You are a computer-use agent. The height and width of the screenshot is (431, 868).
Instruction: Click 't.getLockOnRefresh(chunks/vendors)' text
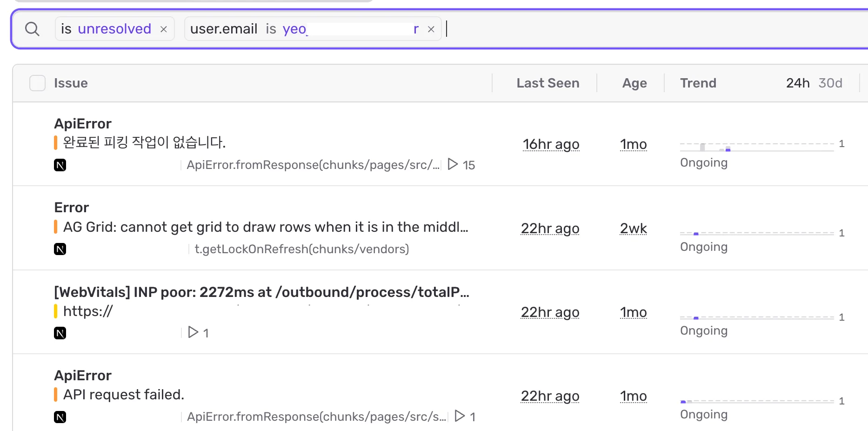(302, 249)
